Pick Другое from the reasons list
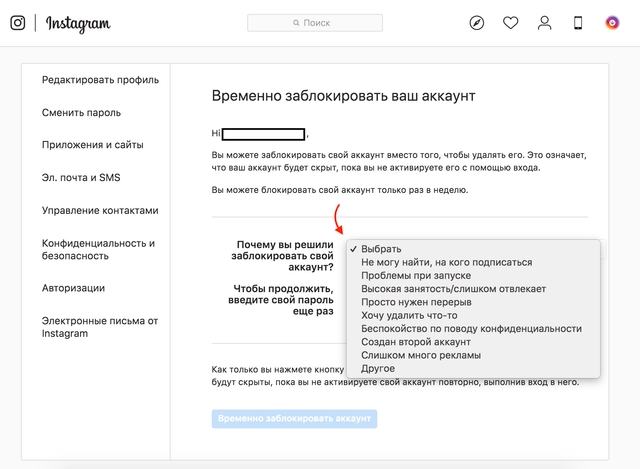 (381, 368)
